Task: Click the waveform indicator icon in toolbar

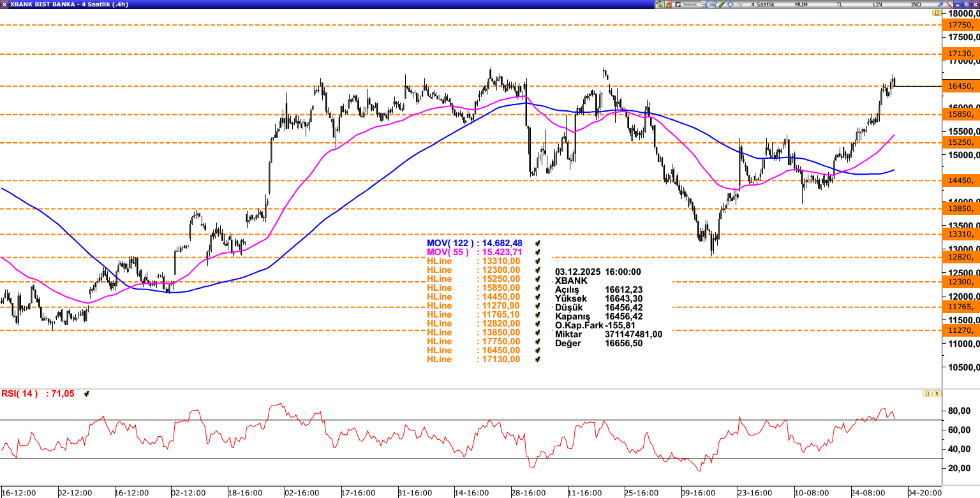Action: click(739, 4)
